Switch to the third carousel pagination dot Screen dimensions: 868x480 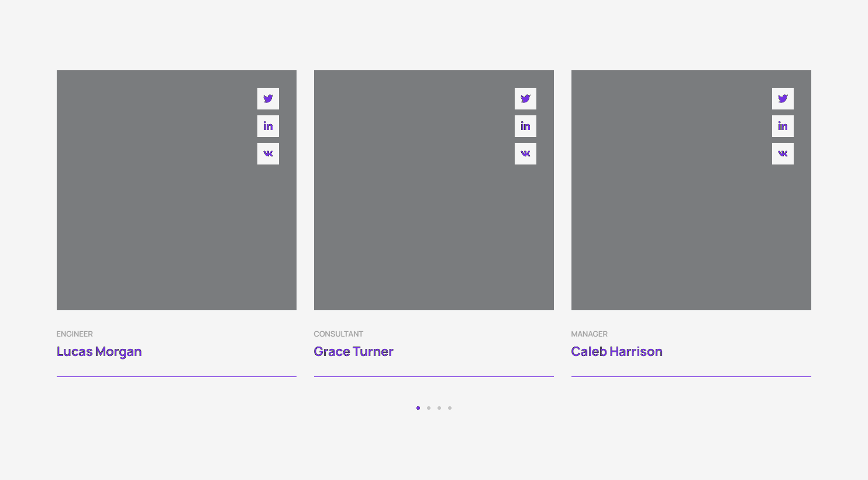(x=439, y=408)
